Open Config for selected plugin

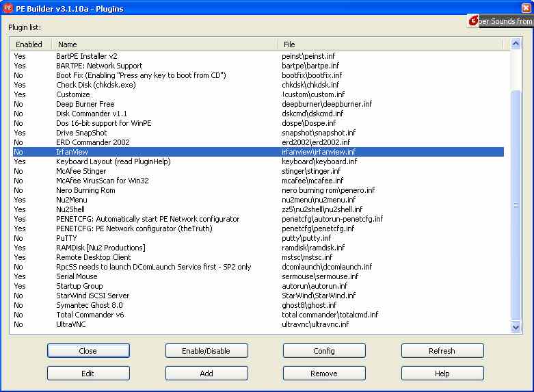tap(324, 351)
